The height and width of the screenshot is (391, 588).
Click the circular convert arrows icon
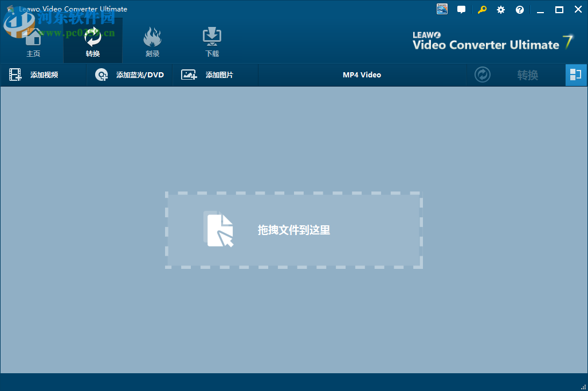click(482, 75)
